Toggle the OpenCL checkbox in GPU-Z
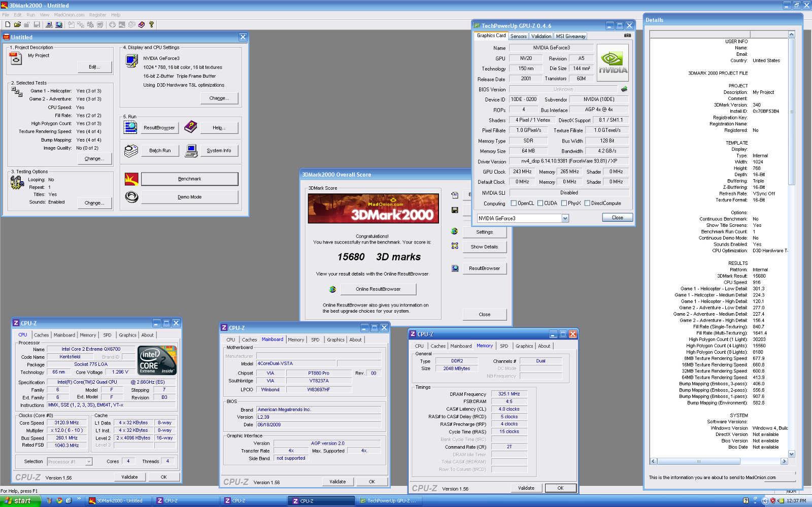 point(514,203)
